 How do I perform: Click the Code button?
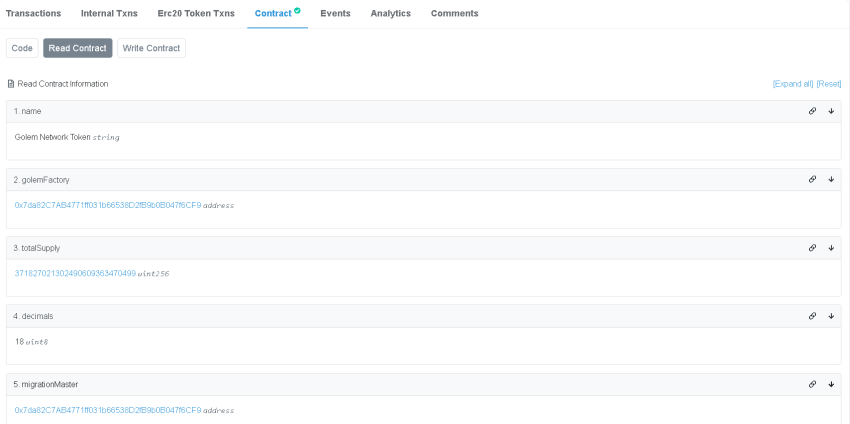pos(22,48)
